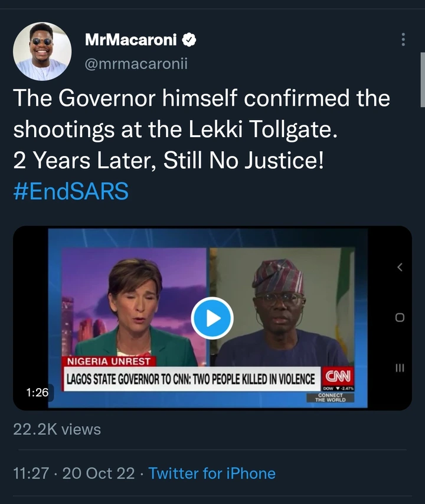This screenshot has height=504, width=425.
Task: Open the three-dot more options menu
Action: [x=403, y=40]
